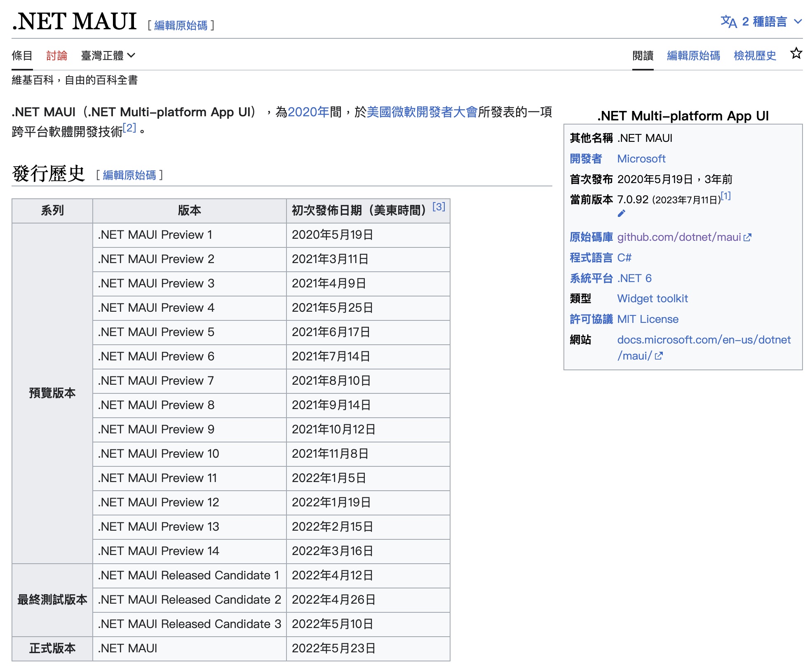Open the docs.microsoft.com maui website link

click(704, 348)
